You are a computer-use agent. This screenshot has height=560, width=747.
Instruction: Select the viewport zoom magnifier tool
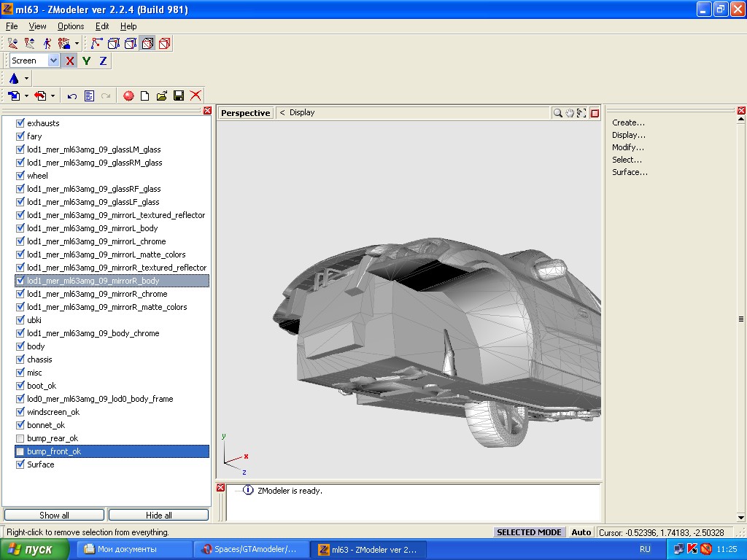tap(557, 113)
